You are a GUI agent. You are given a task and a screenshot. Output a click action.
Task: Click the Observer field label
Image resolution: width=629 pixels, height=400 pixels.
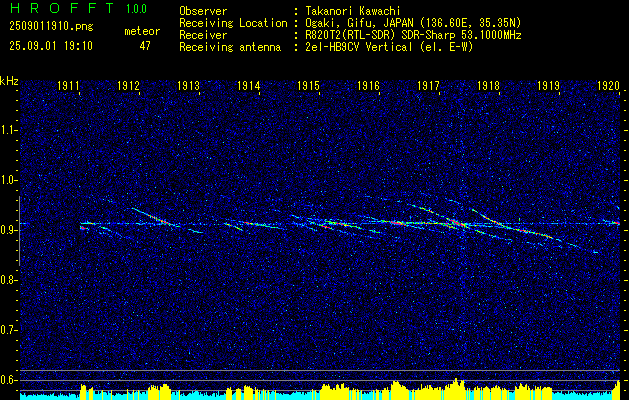203,11
